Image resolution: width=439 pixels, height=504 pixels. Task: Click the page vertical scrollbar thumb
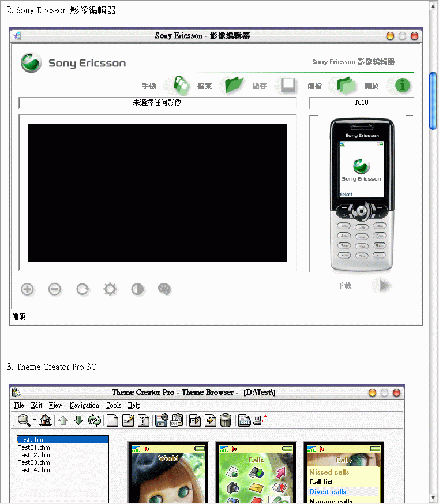tap(433, 101)
